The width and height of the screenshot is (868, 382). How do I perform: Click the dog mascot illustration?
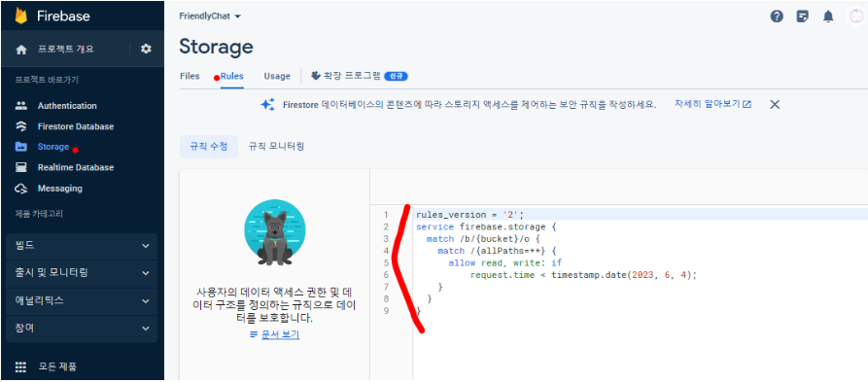click(x=275, y=232)
